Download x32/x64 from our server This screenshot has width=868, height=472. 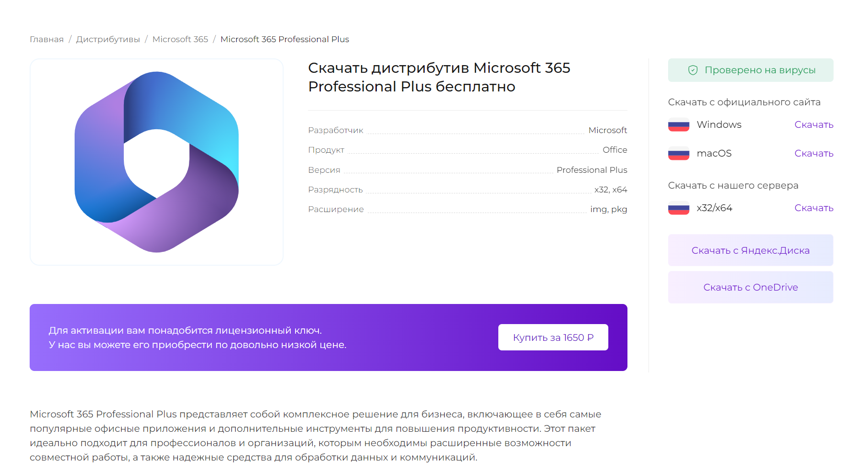point(814,208)
